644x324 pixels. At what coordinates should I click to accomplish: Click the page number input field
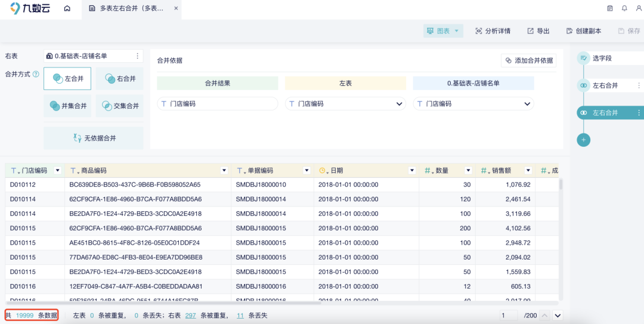point(510,315)
